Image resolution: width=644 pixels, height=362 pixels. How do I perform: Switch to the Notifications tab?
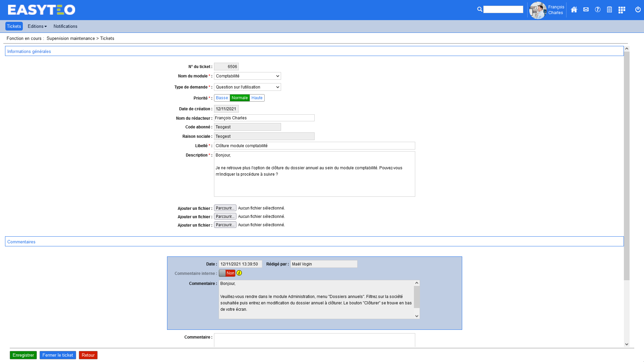[x=65, y=26]
